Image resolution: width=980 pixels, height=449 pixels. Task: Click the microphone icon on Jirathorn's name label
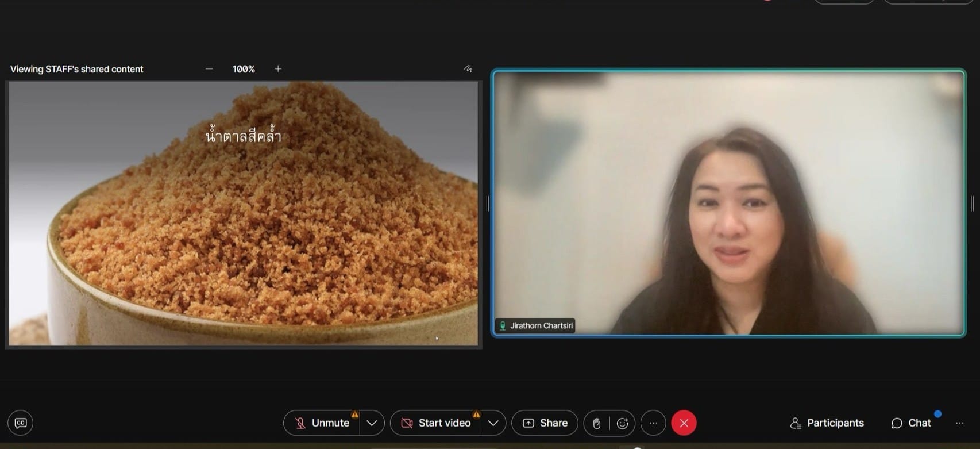pos(503,326)
